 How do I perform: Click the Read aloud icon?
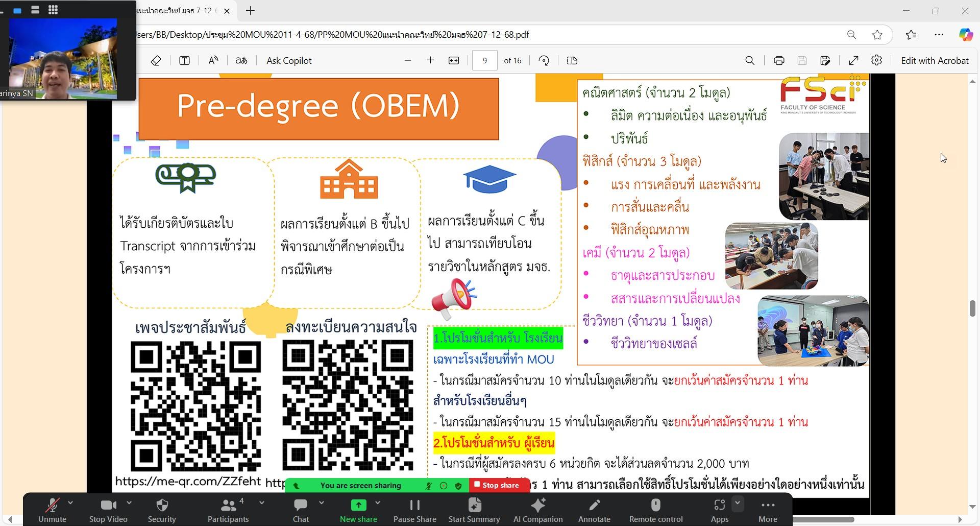213,60
